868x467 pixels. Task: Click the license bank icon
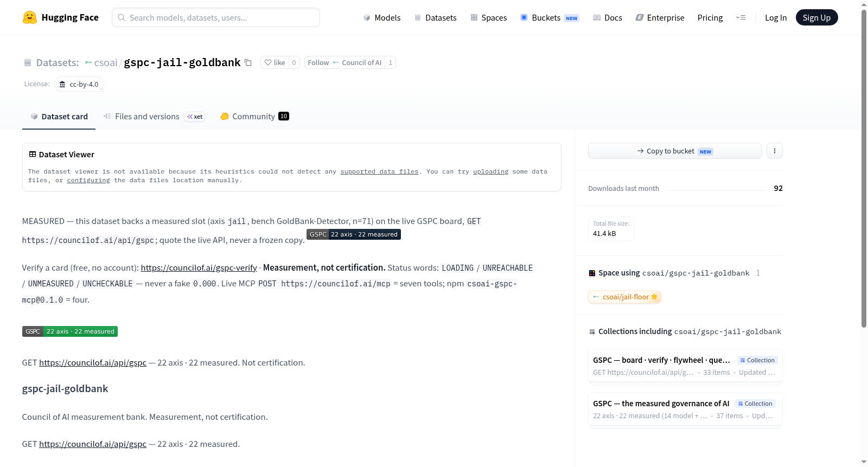tap(62, 84)
